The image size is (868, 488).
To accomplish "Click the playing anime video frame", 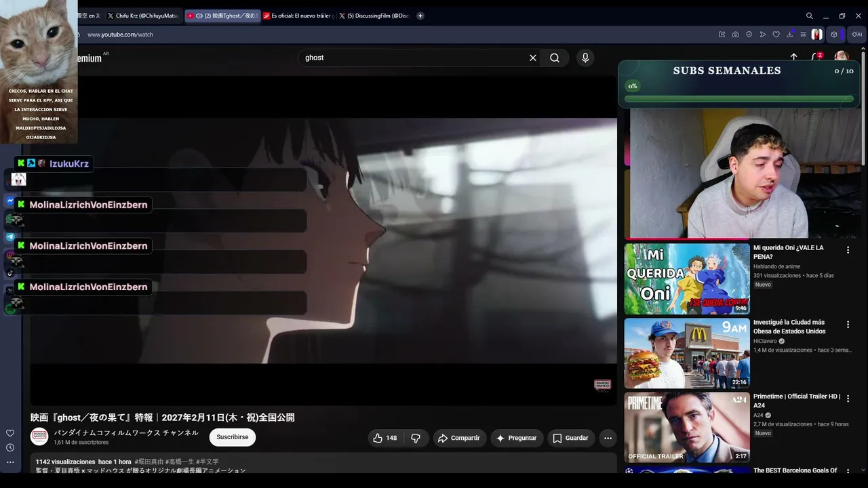I will click(323, 241).
